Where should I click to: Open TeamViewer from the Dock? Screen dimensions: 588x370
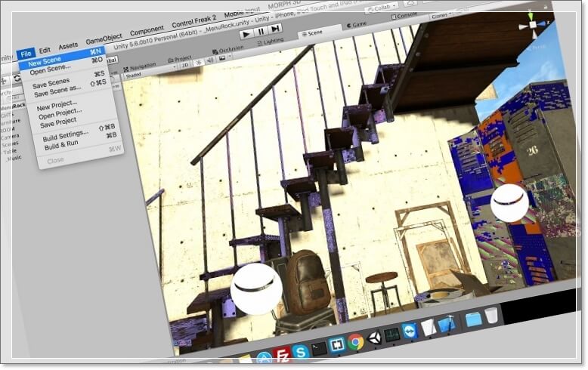pyautogui.click(x=410, y=331)
